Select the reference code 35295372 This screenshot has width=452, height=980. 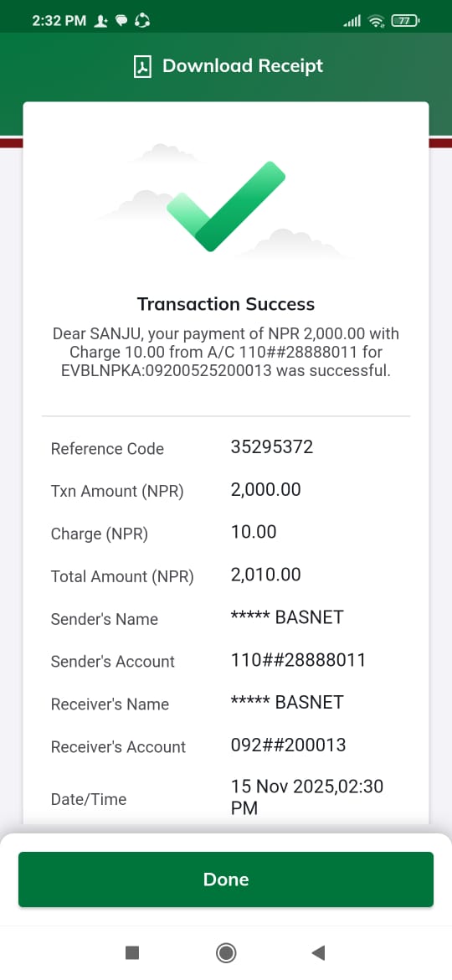coord(271,447)
